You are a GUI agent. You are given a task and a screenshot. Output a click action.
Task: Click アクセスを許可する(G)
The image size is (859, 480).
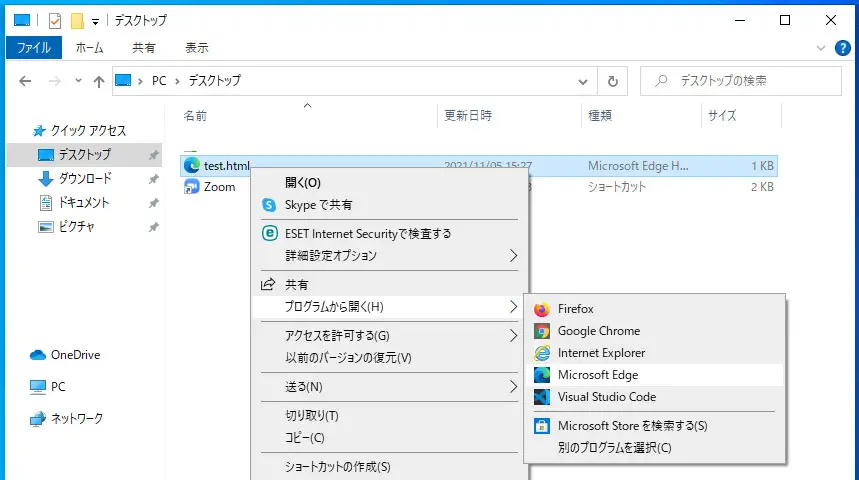tap(389, 335)
